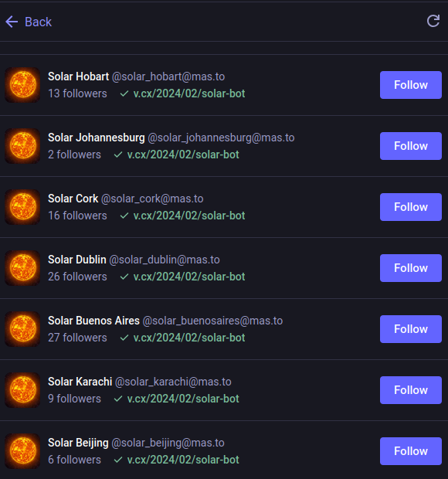Open Solar Karachi's sun avatar

(x=22, y=390)
